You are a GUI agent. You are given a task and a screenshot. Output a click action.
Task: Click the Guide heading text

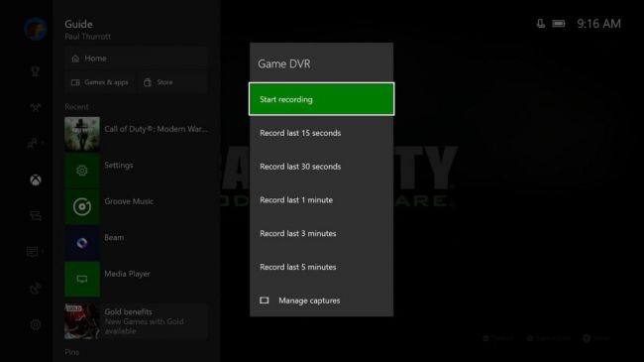78,24
